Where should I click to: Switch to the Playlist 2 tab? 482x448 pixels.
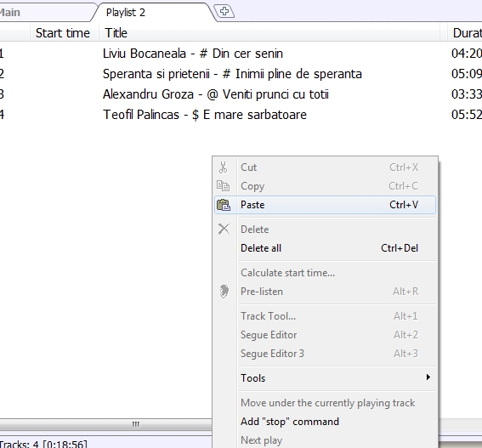(x=154, y=12)
